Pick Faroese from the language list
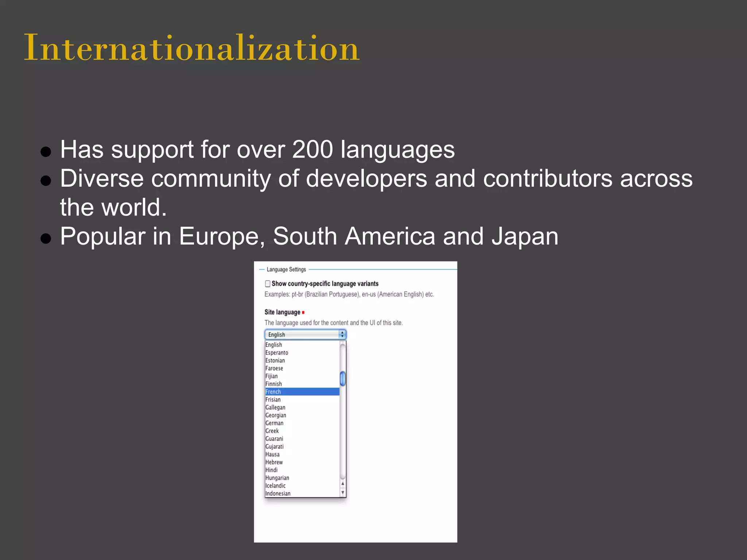 coord(302,368)
